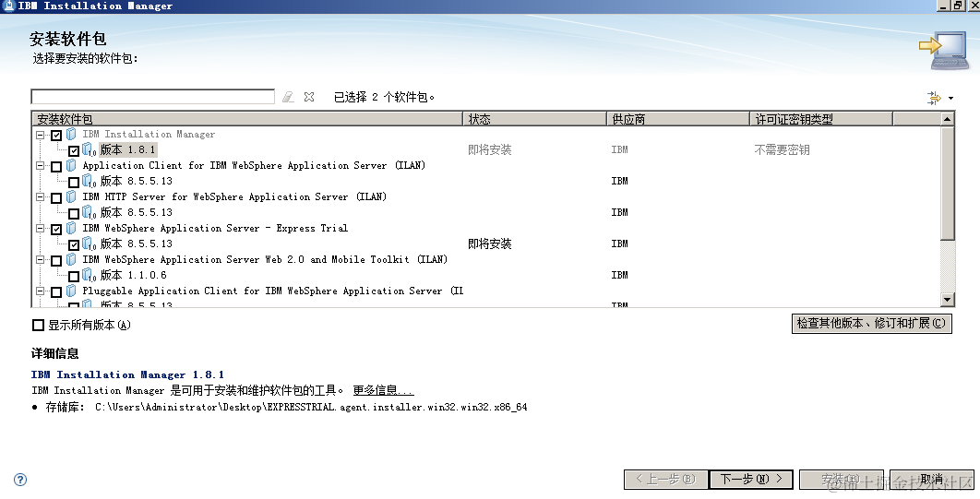Check the IBM HTTP Server package checkbox
This screenshot has height=499, width=980.
[56, 197]
